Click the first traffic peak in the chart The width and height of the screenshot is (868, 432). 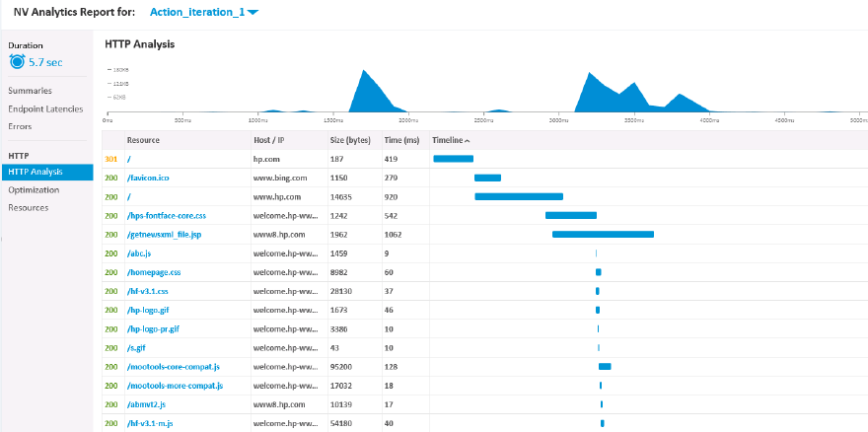[x=364, y=71]
